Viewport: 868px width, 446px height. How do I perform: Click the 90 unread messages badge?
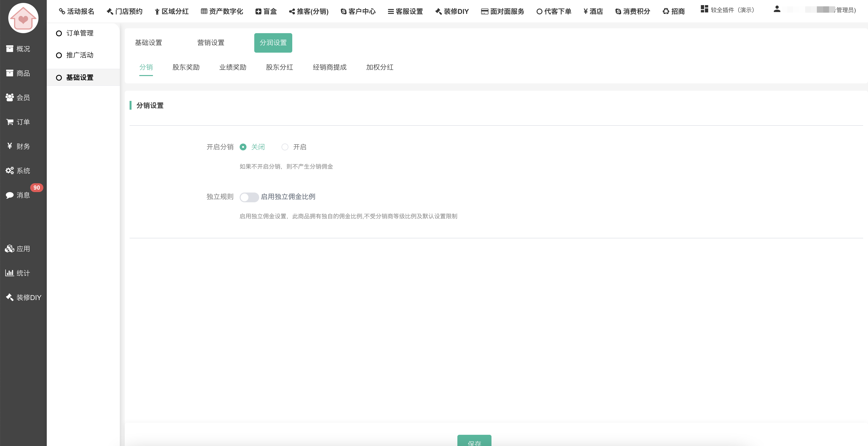point(37,188)
